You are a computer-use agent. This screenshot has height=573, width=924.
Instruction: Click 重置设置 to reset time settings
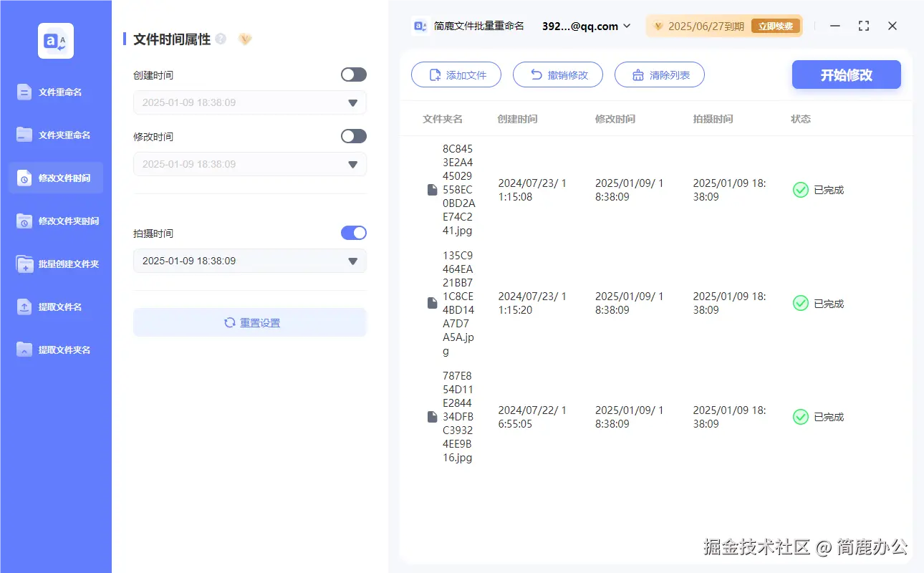(249, 322)
